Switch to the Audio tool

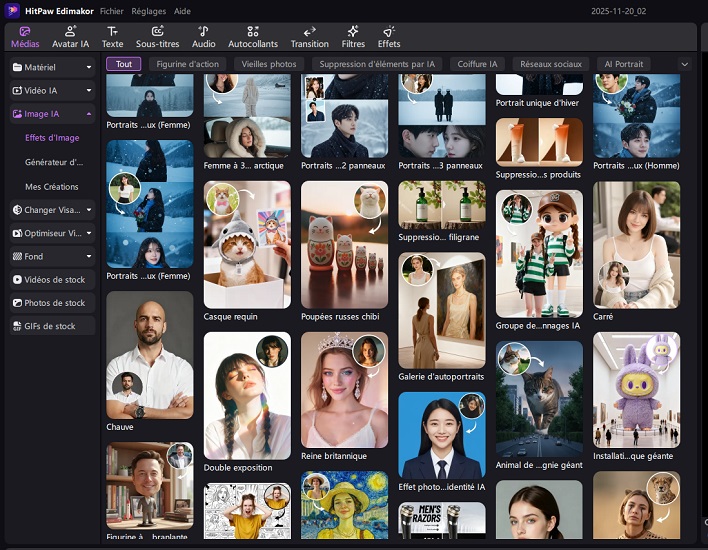tap(203, 37)
